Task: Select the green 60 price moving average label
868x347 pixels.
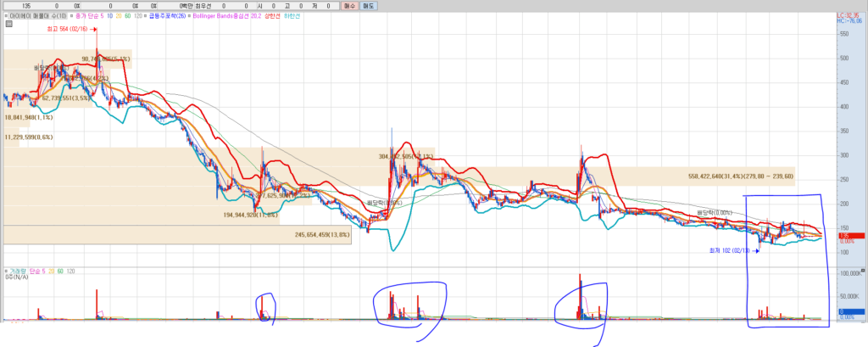Action: pyautogui.click(x=128, y=16)
